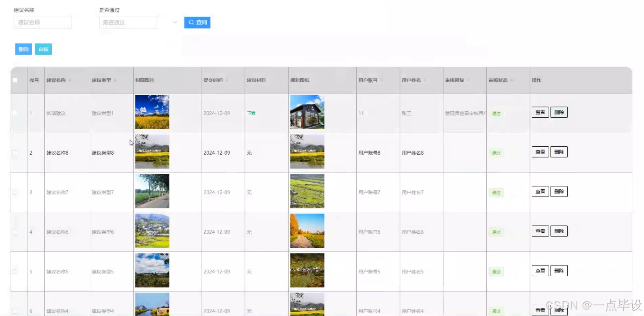Open cover image of 新增建议 row
Image resolution: width=644 pixels, height=316 pixels.
(152, 112)
